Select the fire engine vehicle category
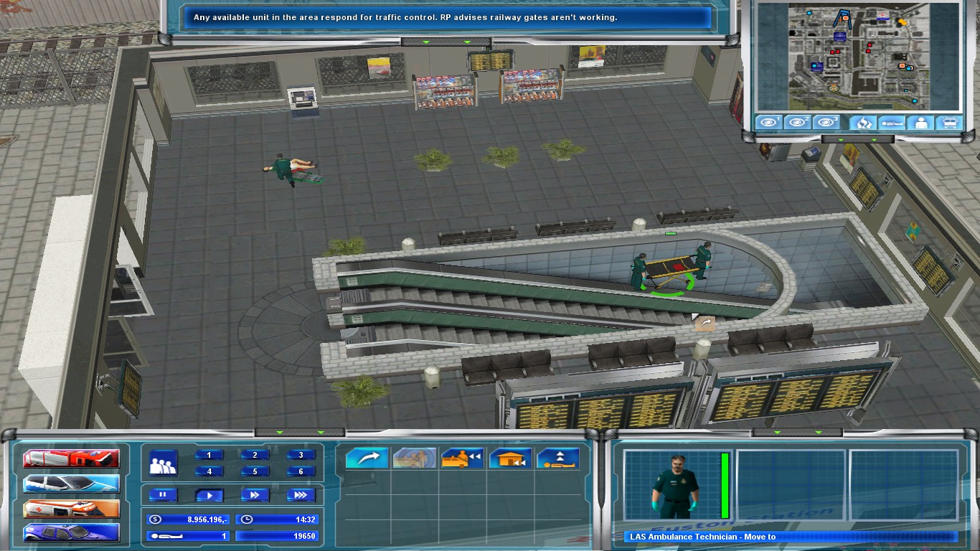Viewport: 980px width, 551px height. 71,458
